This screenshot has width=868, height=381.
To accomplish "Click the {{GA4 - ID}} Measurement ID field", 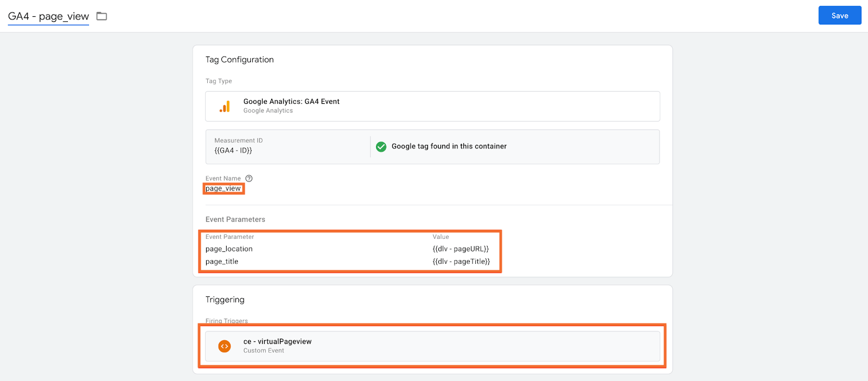I will (288, 147).
